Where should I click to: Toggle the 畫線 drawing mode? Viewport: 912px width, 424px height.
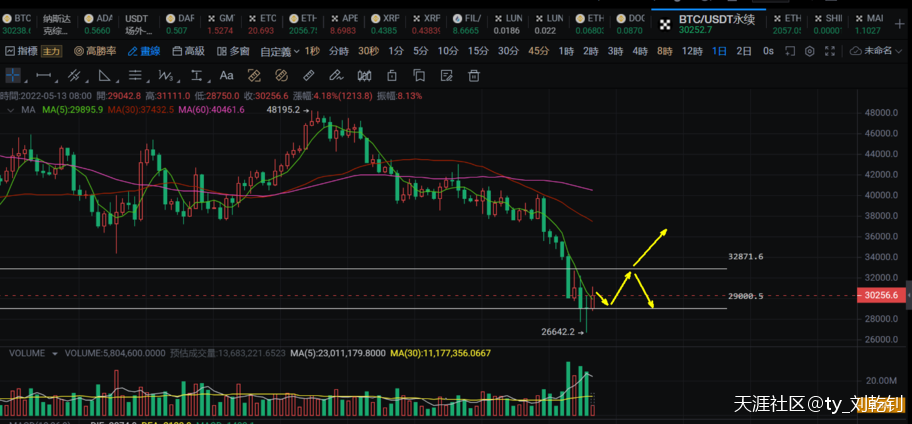click(x=144, y=51)
